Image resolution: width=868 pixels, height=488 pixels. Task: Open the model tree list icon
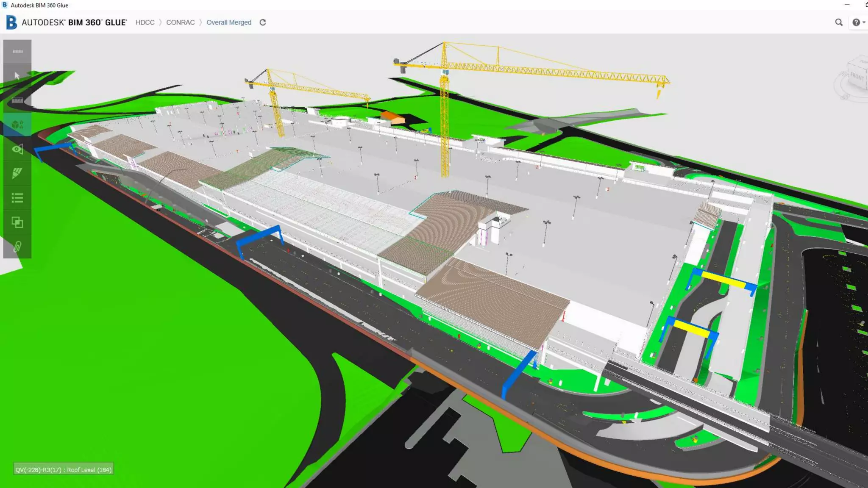(17, 198)
